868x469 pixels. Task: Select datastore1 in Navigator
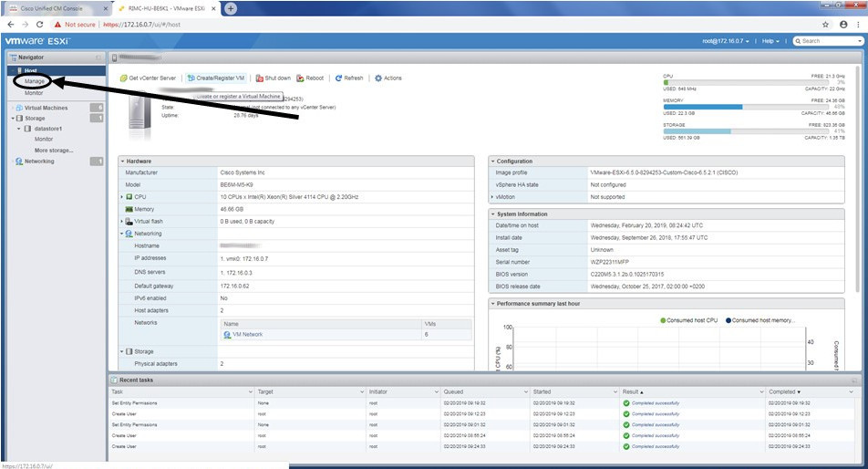point(48,129)
